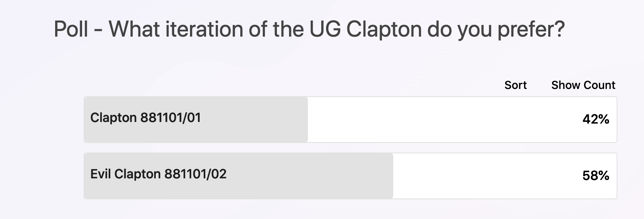The image size is (644, 219).
Task: Click the word "Poll" in the heading
Action: coord(71,29)
